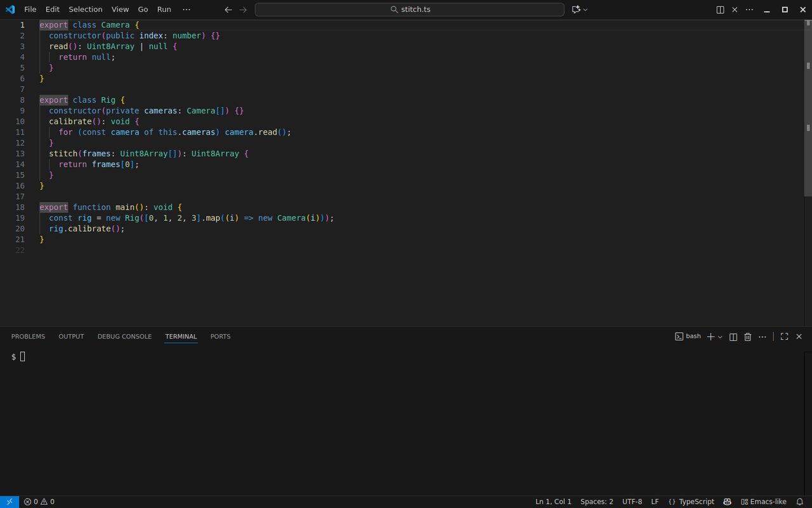Split the editor with the layout icon
The height and width of the screenshot is (508, 812).
pos(721,10)
